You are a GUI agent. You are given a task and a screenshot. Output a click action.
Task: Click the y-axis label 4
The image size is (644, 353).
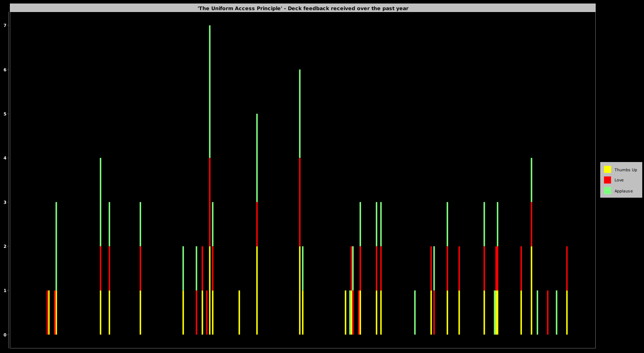coord(5,158)
